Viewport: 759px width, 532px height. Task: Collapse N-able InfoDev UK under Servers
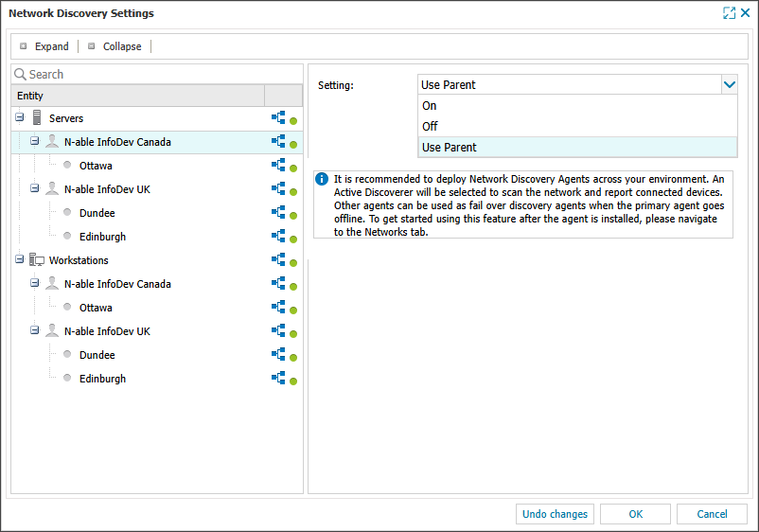click(35, 189)
